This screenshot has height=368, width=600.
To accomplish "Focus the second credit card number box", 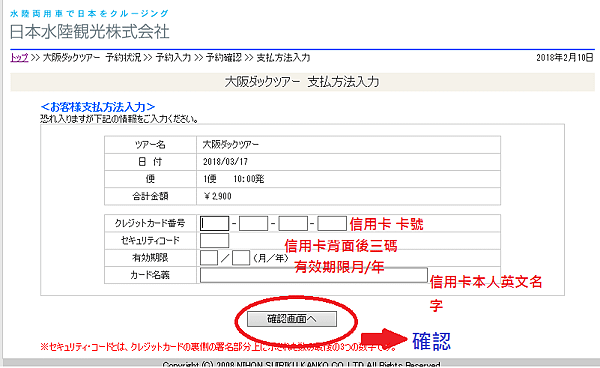I will tap(253, 223).
